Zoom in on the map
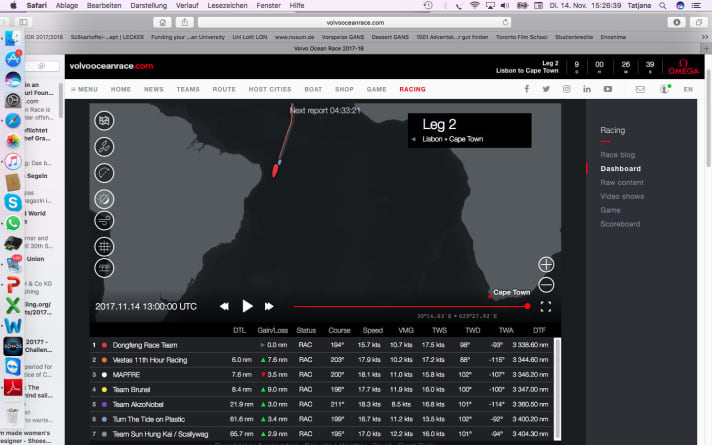 tap(546, 264)
